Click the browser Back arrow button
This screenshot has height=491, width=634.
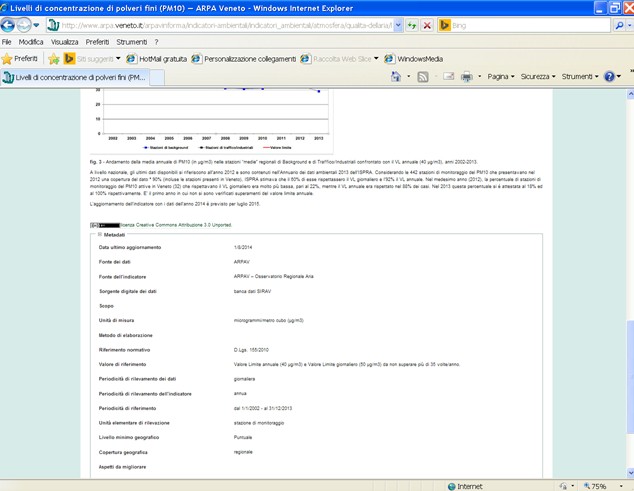click(x=11, y=25)
